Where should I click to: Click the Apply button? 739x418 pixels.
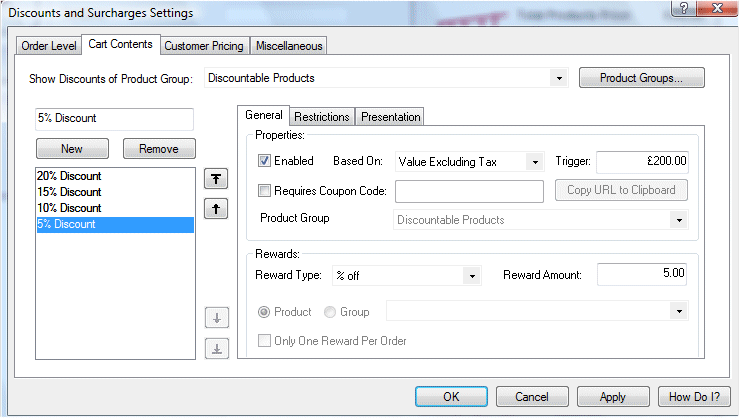coord(612,396)
